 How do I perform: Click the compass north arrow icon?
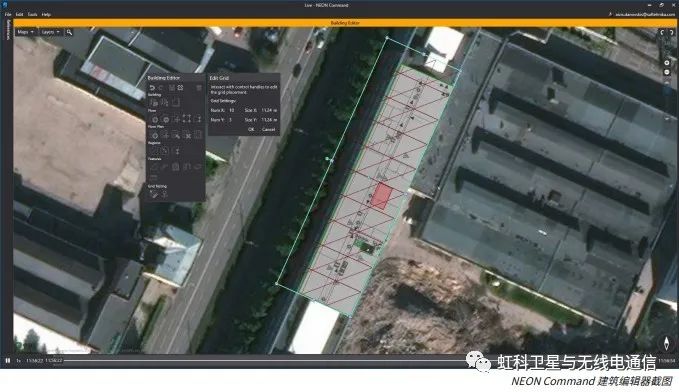click(x=666, y=343)
